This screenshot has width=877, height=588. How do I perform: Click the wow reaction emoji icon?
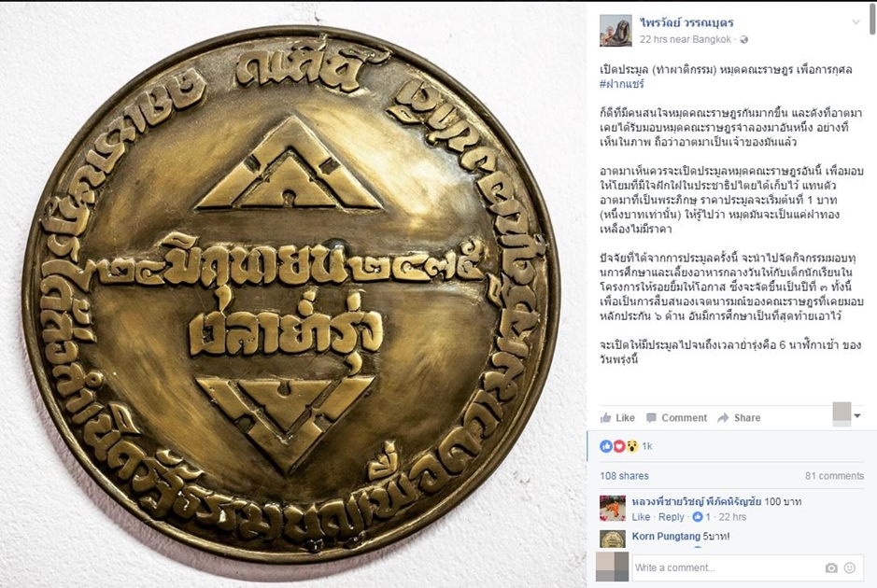pyautogui.click(x=632, y=446)
